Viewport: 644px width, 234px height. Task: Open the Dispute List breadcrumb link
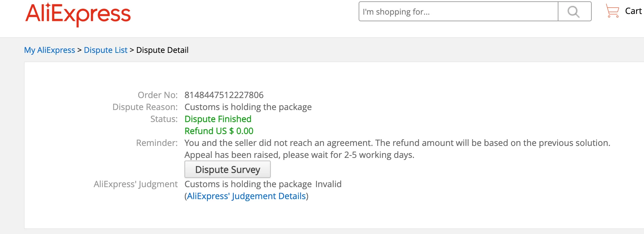click(x=106, y=50)
